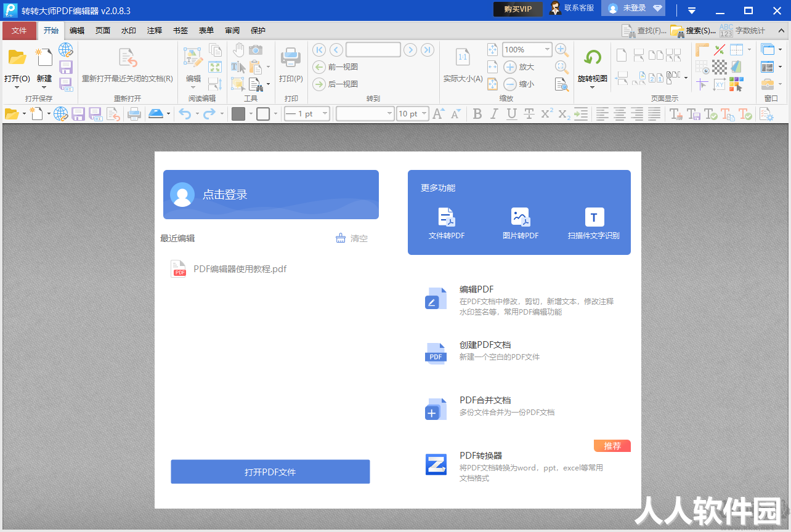Switch to the 页面 tab
This screenshot has width=791, height=532.
click(103, 30)
